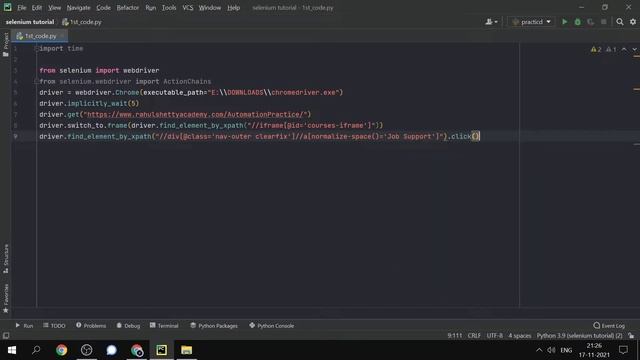The width and height of the screenshot is (640, 360).
Task: Click the PyCharm app logo icon
Action: tap(7, 7)
